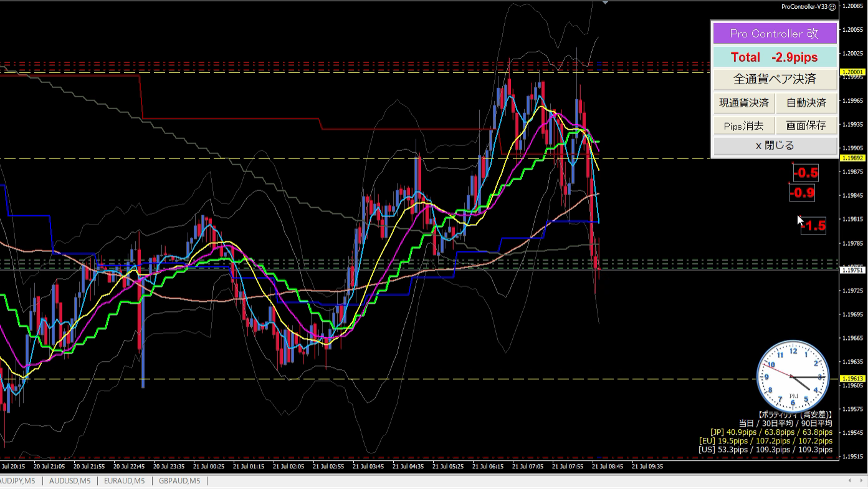Click 全通貨ペア決済 to close all currency pairs
The height and width of the screenshot is (489, 868).
[775, 79]
